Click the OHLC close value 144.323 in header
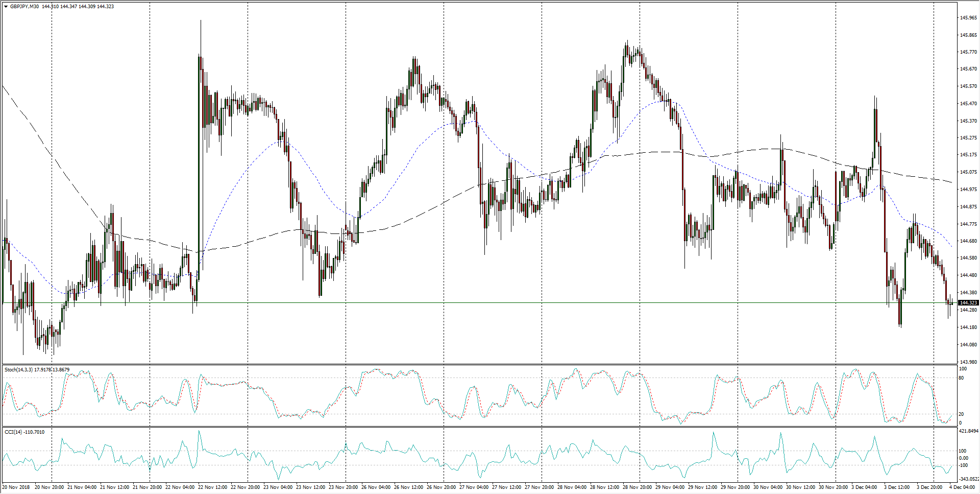This screenshot has height=494, width=980. (x=106, y=7)
